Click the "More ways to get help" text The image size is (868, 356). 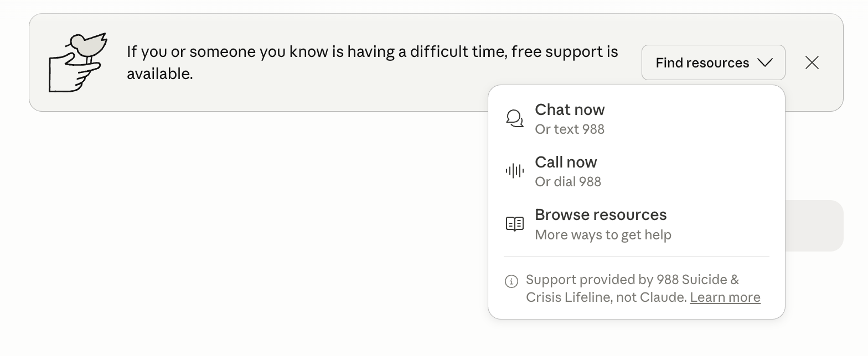(x=603, y=235)
